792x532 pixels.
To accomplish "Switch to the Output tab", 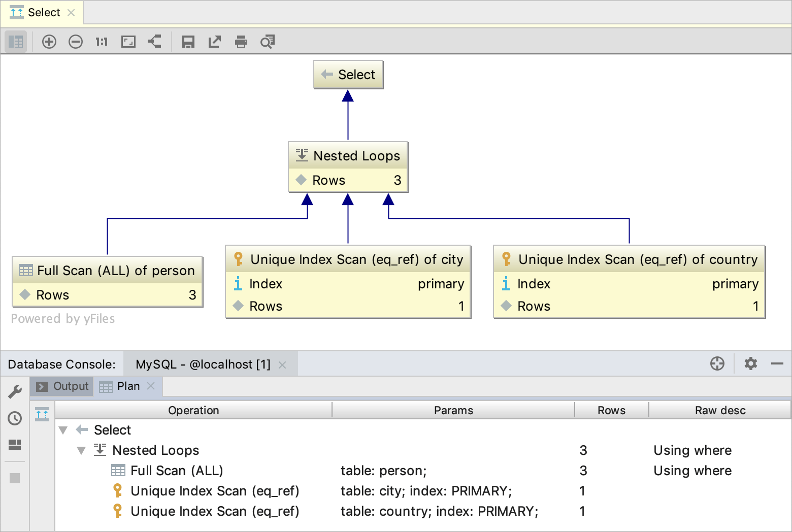I will click(x=62, y=386).
